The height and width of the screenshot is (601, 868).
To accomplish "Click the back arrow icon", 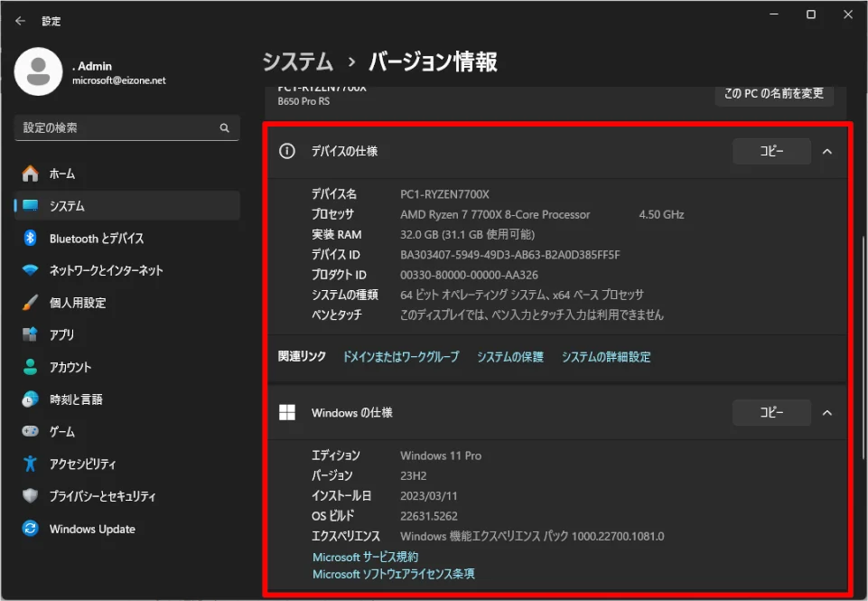I will (21, 21).
